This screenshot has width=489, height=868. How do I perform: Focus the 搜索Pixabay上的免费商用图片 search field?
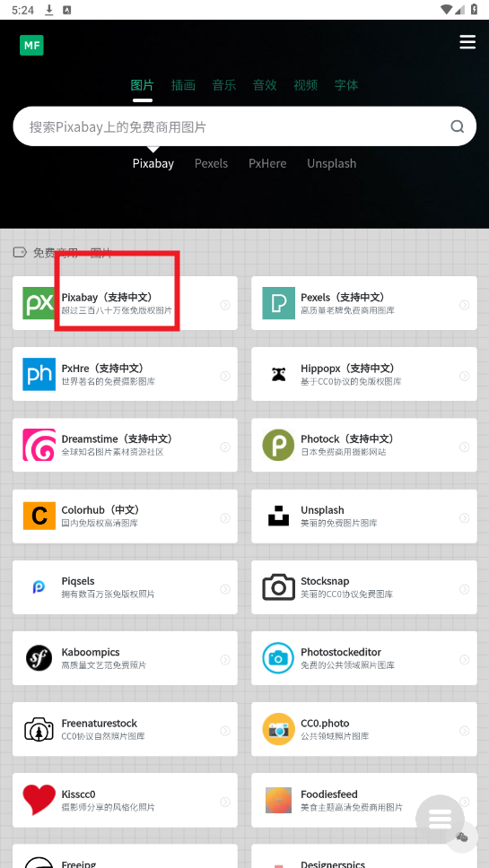[244, 126]
